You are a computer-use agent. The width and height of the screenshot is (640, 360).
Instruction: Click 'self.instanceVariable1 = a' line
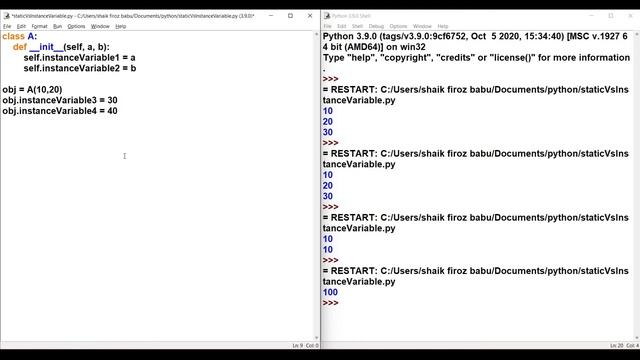click(80, 58)
